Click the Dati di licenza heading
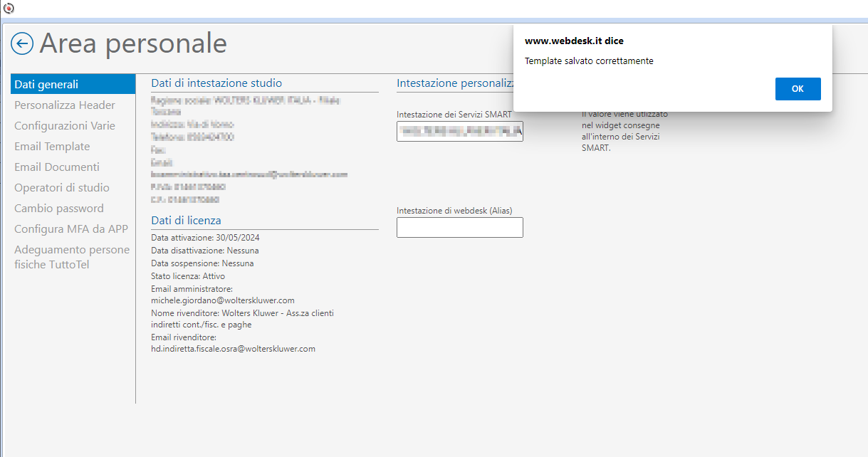 [186, 220]
